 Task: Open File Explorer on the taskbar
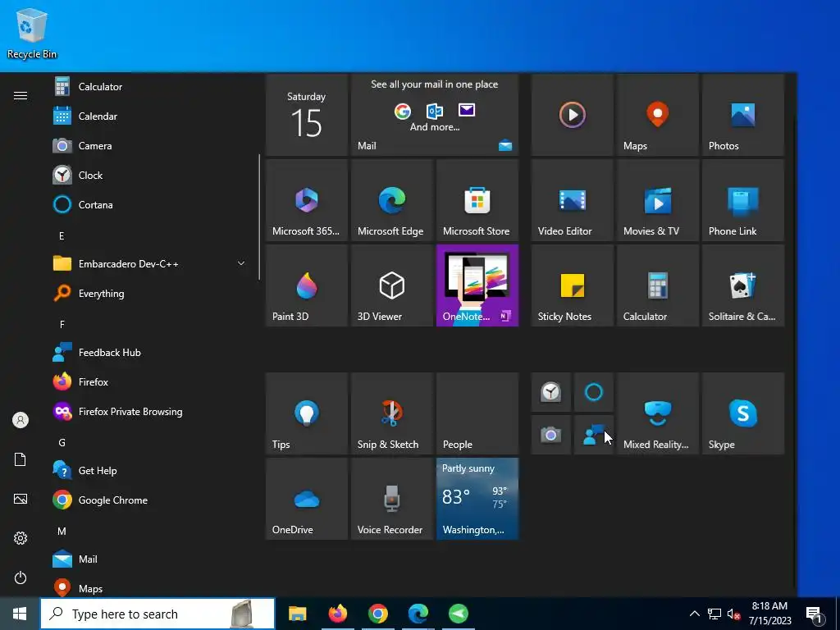click(x=297, y=614)
